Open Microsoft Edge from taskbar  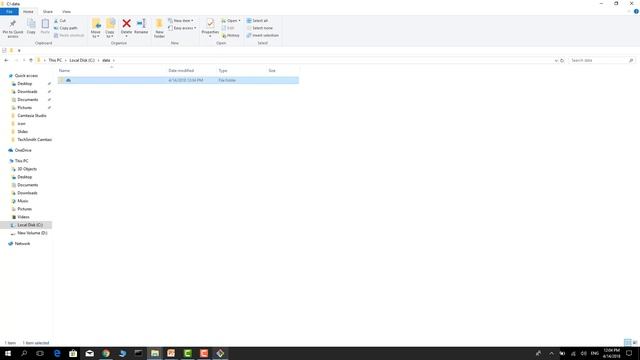[x=57, y=353]
